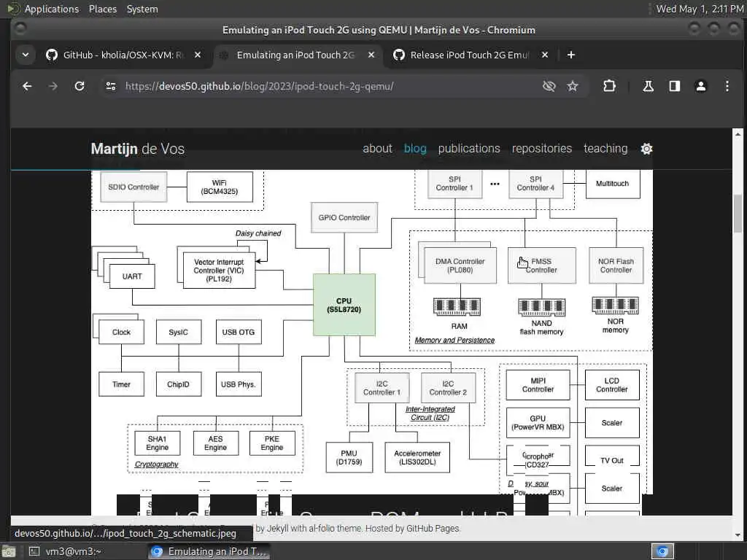Select the Emulating an iPod T... taskbar button
The height and width of the screenshot is (560, 747).
pos(209,551)
